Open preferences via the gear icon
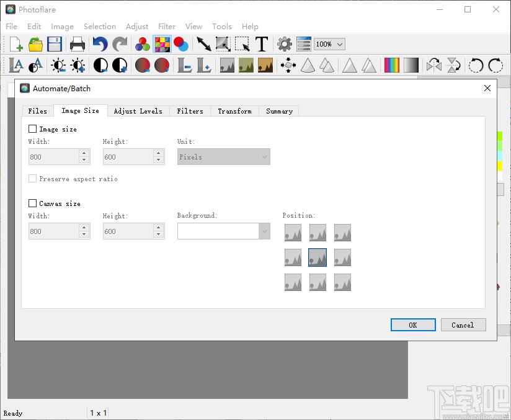 coord(285,44)
